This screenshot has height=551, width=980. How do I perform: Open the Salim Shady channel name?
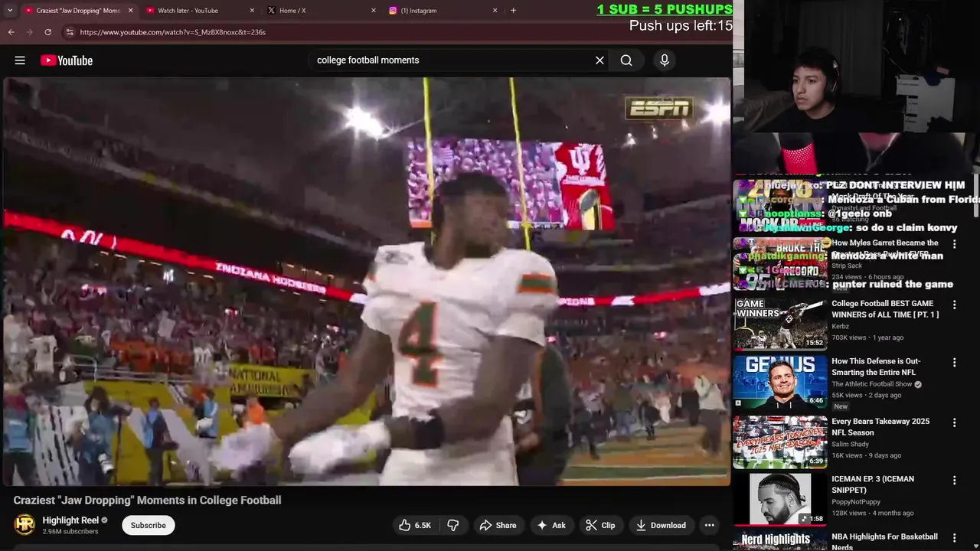[851, 444]
